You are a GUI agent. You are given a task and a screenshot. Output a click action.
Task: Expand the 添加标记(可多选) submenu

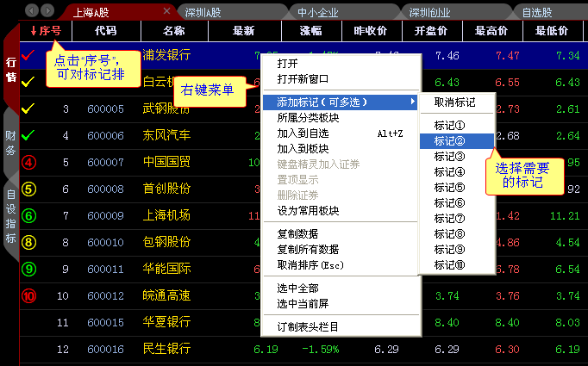pyautogui.click(x=341, y=102)
